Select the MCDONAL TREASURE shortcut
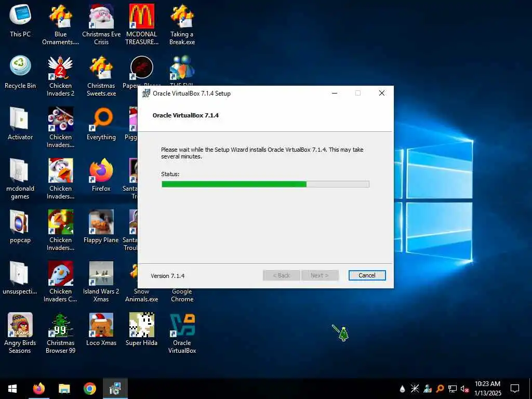Viewport: 532px width, 399px height. [x=141, y=25]
